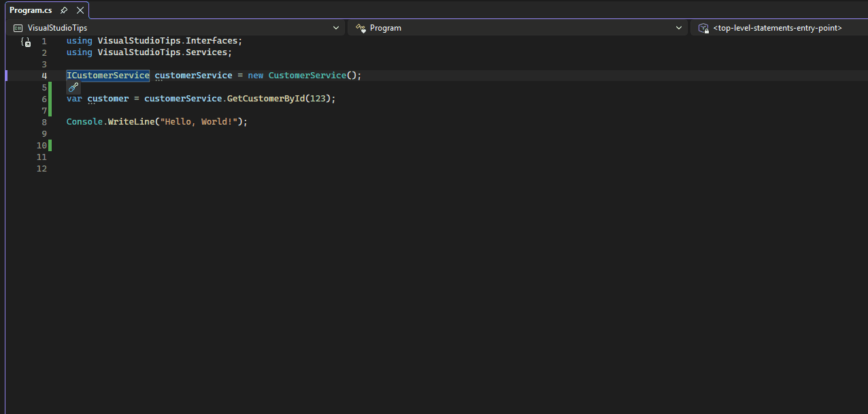
Task: Click line number 1 in the gutter
Action: (x=44, y=42)
